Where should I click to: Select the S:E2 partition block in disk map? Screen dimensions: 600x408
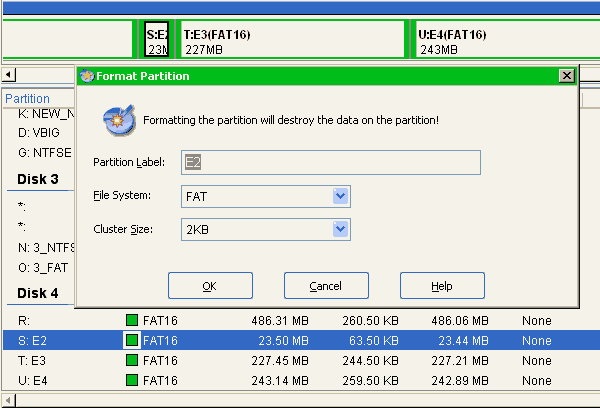(157, 39)
